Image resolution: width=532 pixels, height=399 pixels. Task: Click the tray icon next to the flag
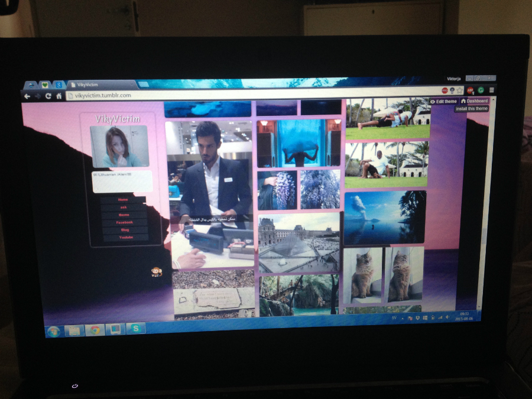coord(417,318)
